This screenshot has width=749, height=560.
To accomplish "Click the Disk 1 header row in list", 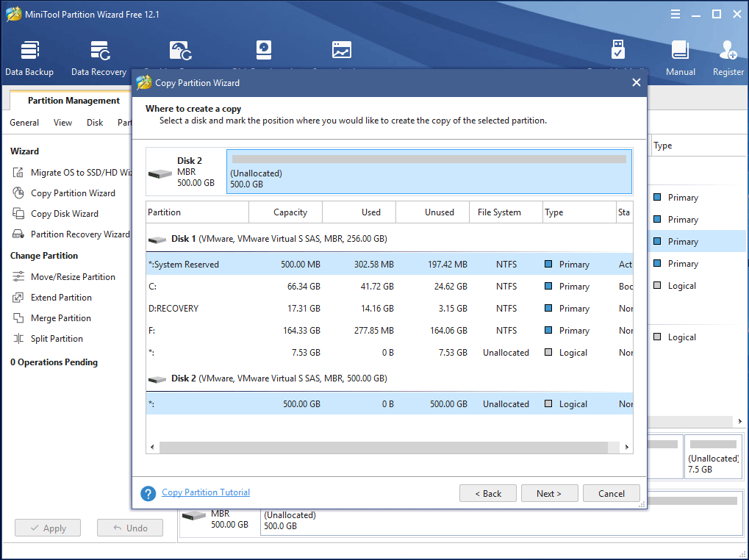I will [390, 238].
